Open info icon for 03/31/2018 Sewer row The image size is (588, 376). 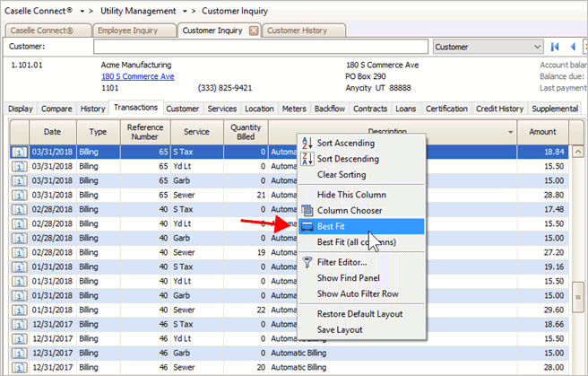[x=19, y=195]
